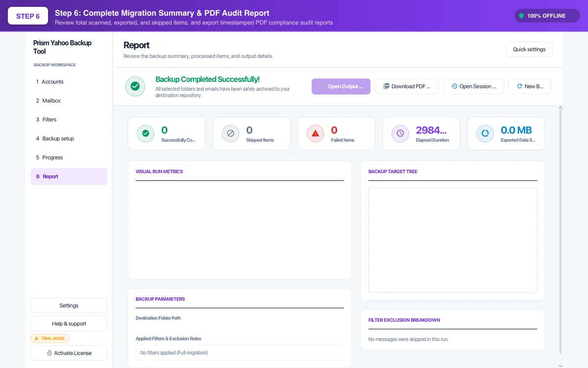Click the Backup Target Tree box
The width and height of the screenshot is (588, 368).
click(x=453, y=240)
